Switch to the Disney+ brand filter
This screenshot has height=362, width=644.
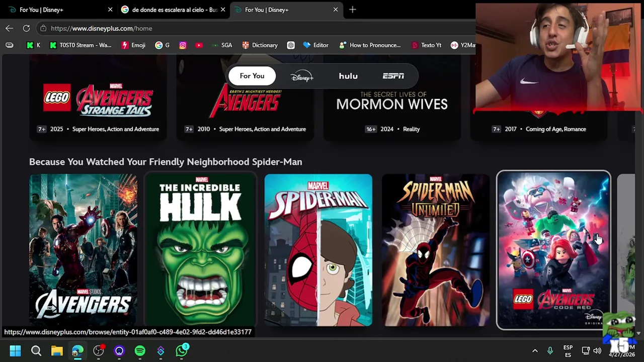(x=302, y=76)
